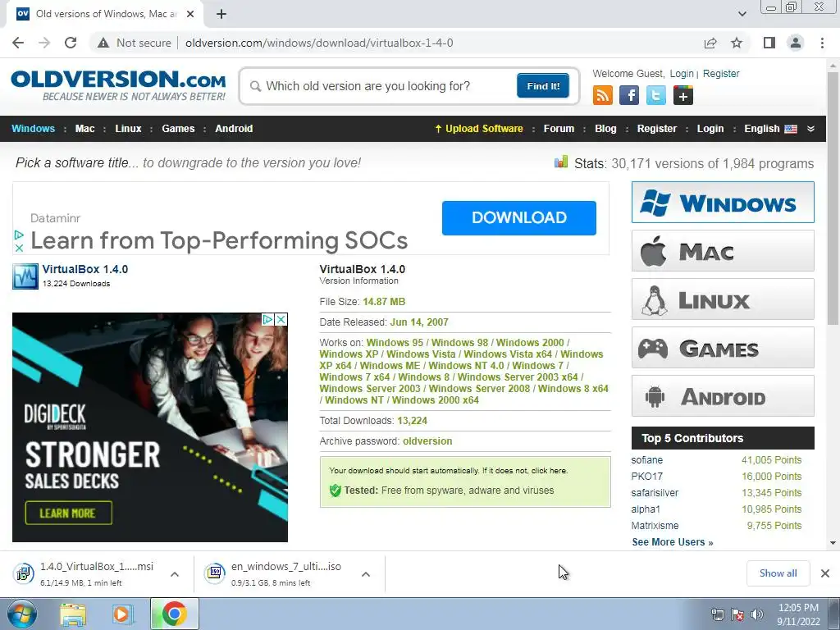This screenshot has width=840, height=630.
Task: Open contributor sofiane's profile
Action: click(x=646, y=459)
